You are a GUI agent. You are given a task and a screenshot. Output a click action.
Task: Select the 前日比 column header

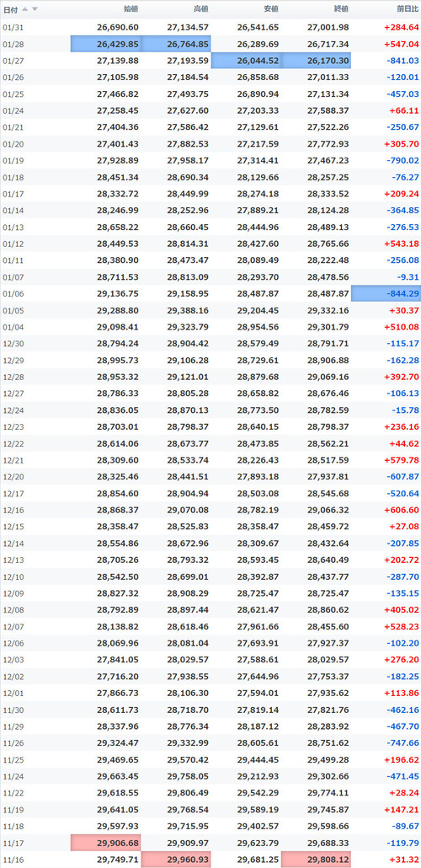tap(408, 9)
